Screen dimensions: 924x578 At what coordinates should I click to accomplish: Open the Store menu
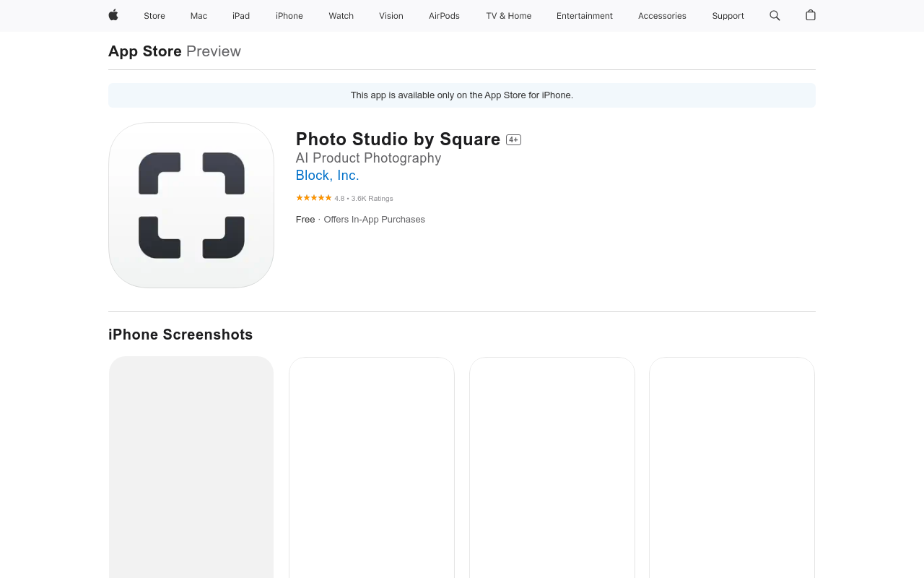click(154, 16)
